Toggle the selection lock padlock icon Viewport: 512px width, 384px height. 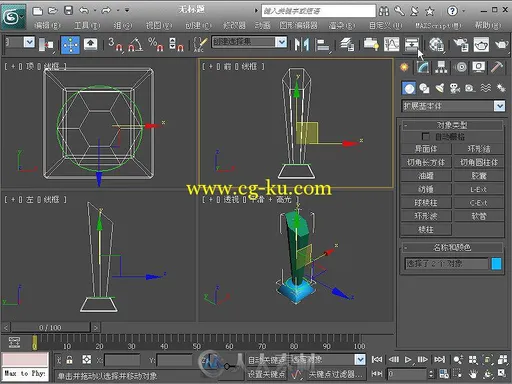(69, 360)
